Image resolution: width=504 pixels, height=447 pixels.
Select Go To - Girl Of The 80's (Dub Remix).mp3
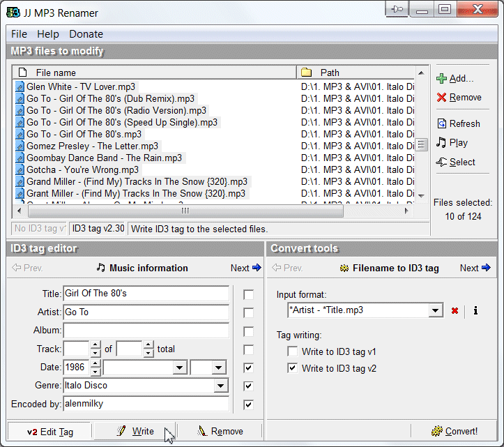click(x=110, y=99)
